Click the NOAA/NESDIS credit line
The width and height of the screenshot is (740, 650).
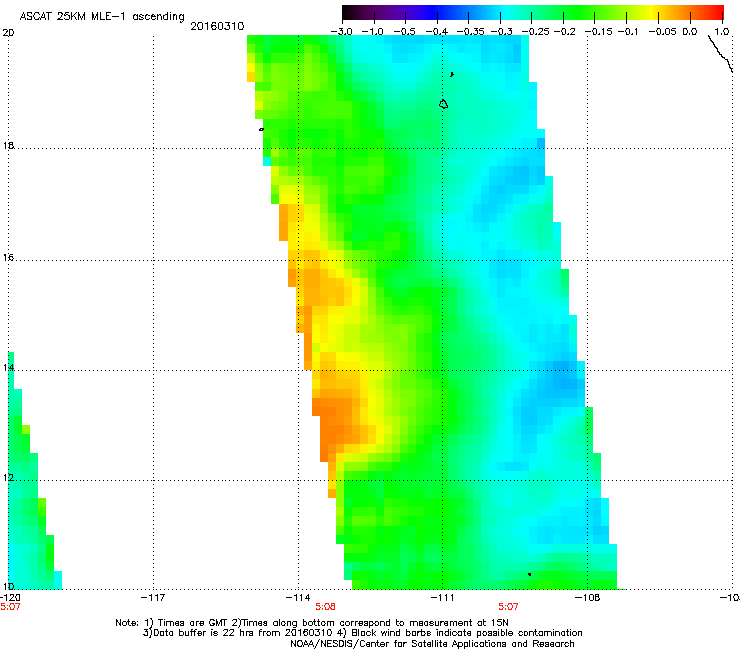[x=432, y=644]
